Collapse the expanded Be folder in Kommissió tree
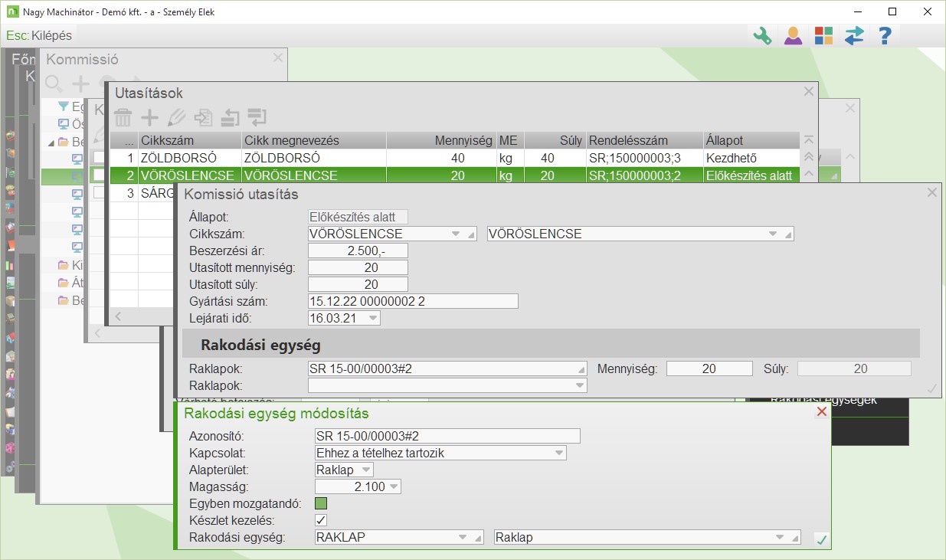Screen dimensions: 946x560 (x=51, y=142)
